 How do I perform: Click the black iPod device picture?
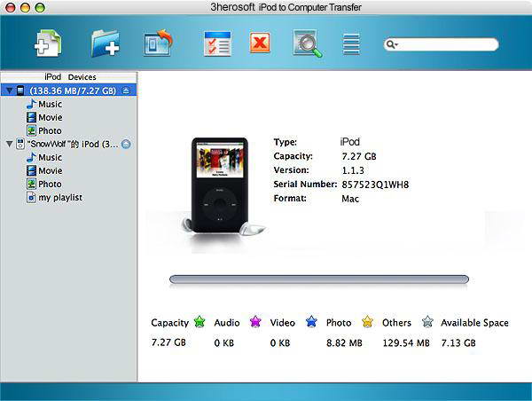click(x=220, y=185)
